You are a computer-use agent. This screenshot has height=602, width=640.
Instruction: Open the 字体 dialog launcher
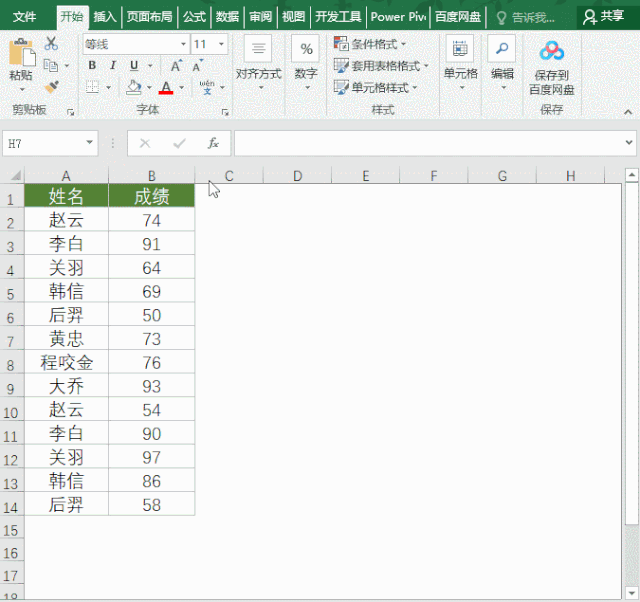(225, 112)
